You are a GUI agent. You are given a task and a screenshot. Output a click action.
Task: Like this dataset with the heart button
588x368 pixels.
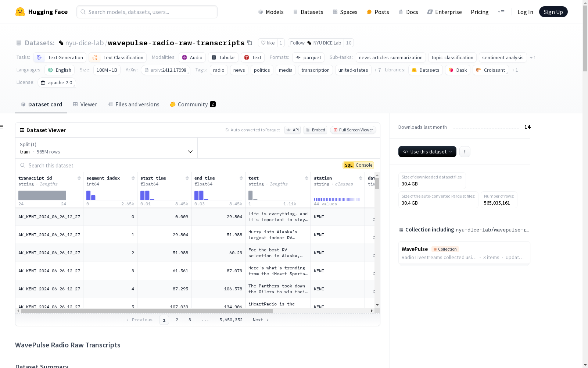[x=268, y=43]
